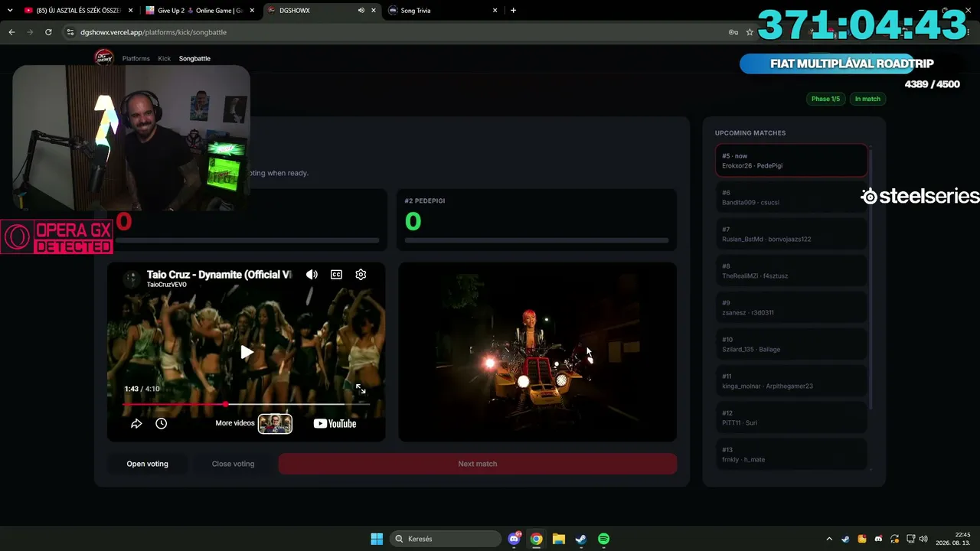
Task: Switch to the Give Up 2 tab
Action: pos(198,11)
